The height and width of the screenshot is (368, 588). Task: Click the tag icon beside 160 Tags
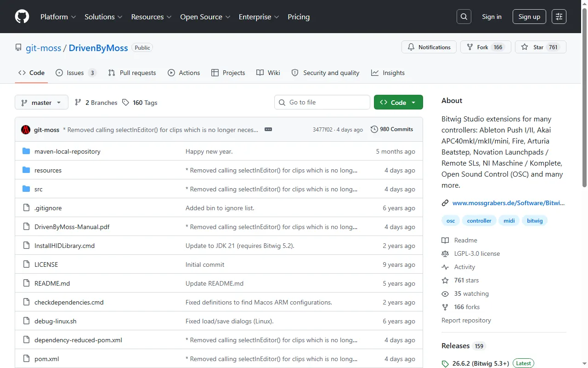pos(125,103)
